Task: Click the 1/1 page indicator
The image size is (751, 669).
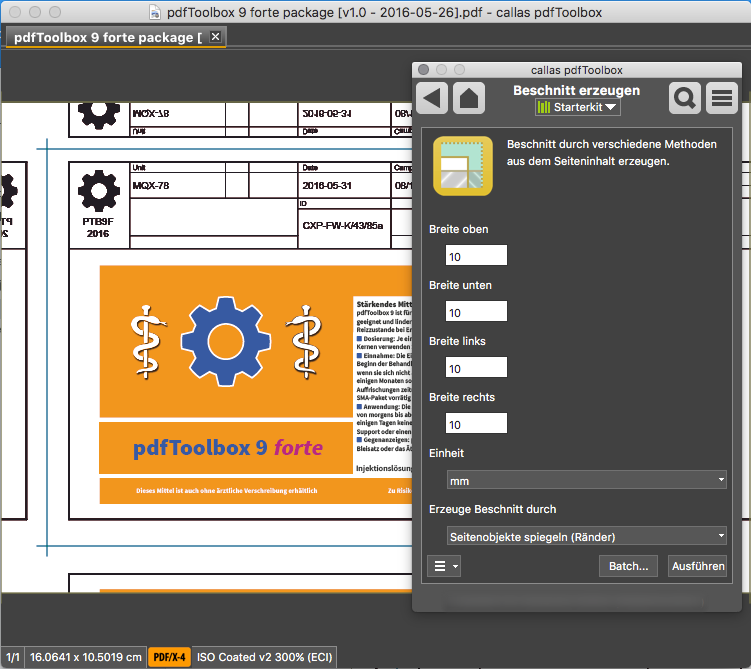Action: pyautogui.click(x=13, y=657)
